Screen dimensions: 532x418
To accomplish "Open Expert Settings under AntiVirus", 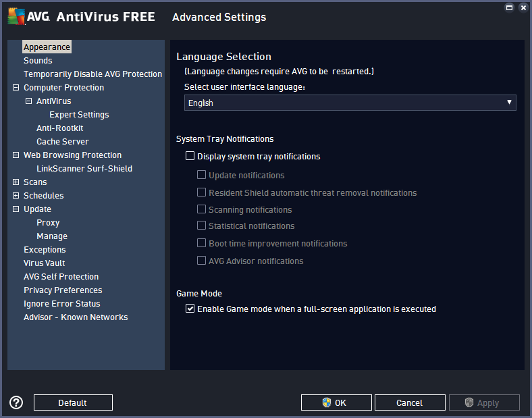I will point(79,115).
